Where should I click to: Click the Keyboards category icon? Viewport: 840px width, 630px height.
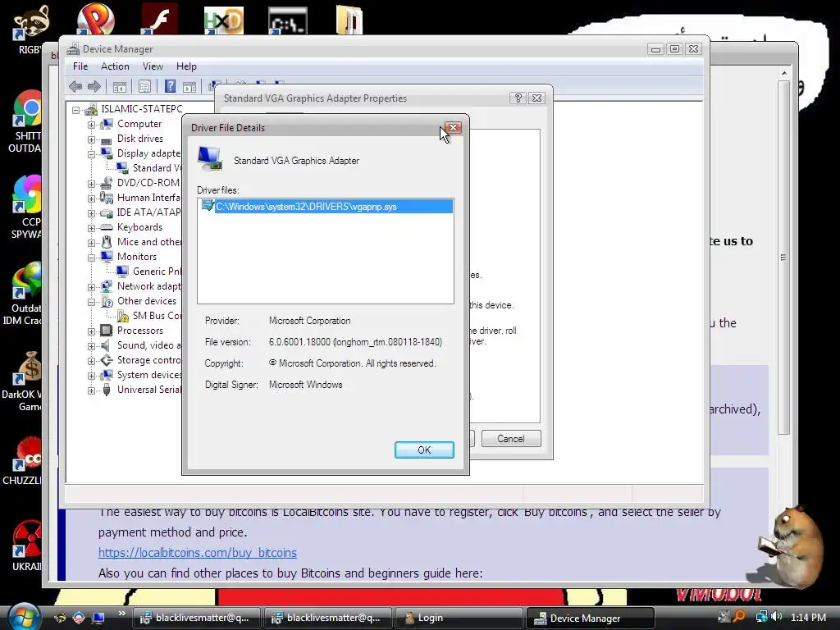pos(107,227)
